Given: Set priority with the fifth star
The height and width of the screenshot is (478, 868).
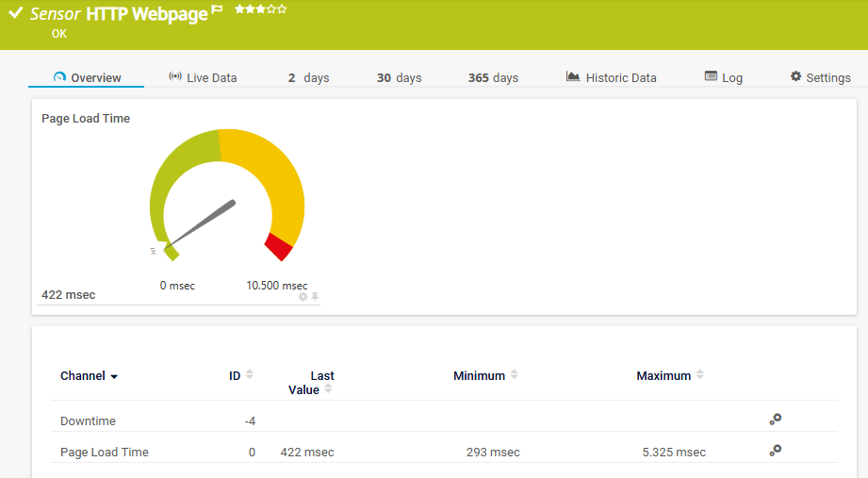Looking at the screenshot, I should pyautogui.click(x=282, y=8).
